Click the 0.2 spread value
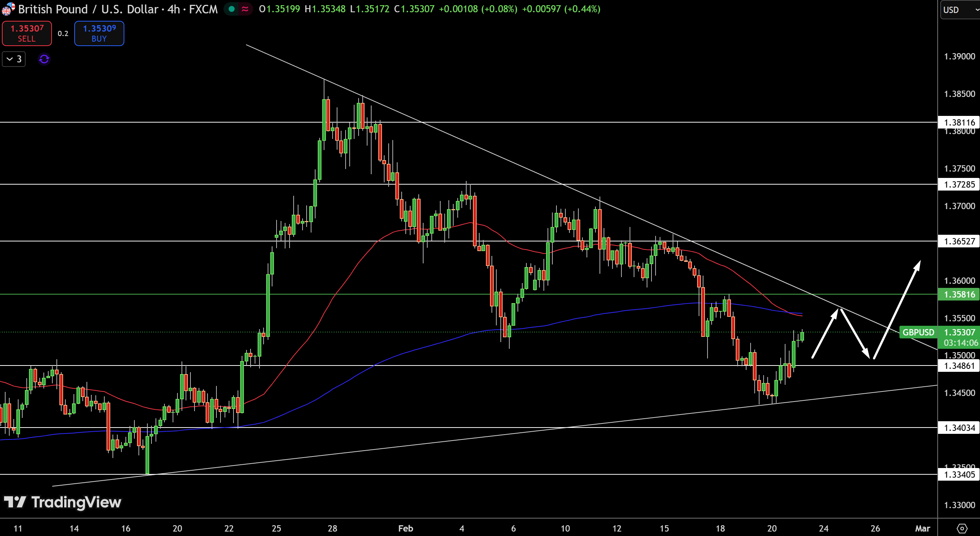The height and width of the screenshot is (536, 980). pos(63,33)
